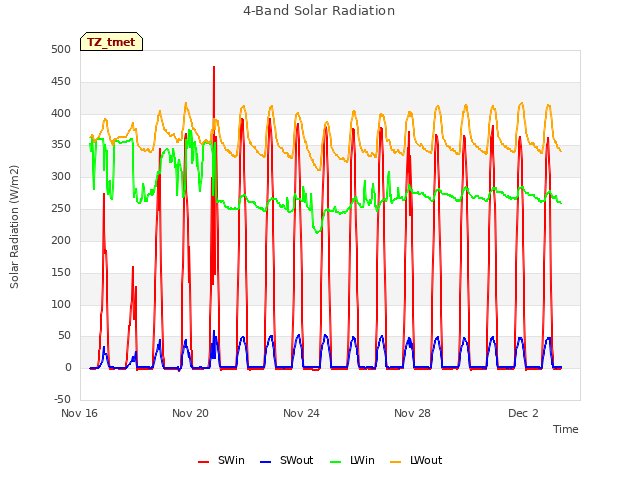The image size is (640, 480).
Task: Click the 300 y-axis tick label
Action: (61, 177)
